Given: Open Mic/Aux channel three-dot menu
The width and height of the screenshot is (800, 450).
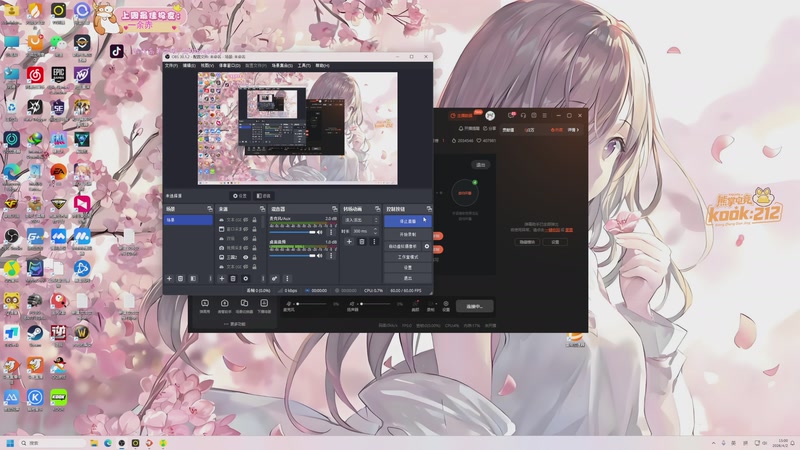Looking at the screenshot, I should (x=331, y=232).
